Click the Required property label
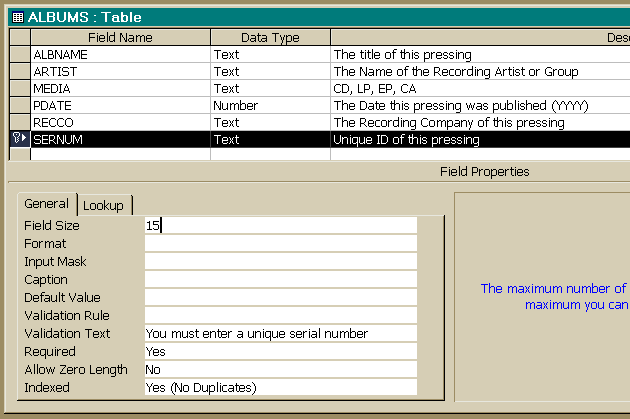The height and width of the screenshot is (419, 630). 50,352
